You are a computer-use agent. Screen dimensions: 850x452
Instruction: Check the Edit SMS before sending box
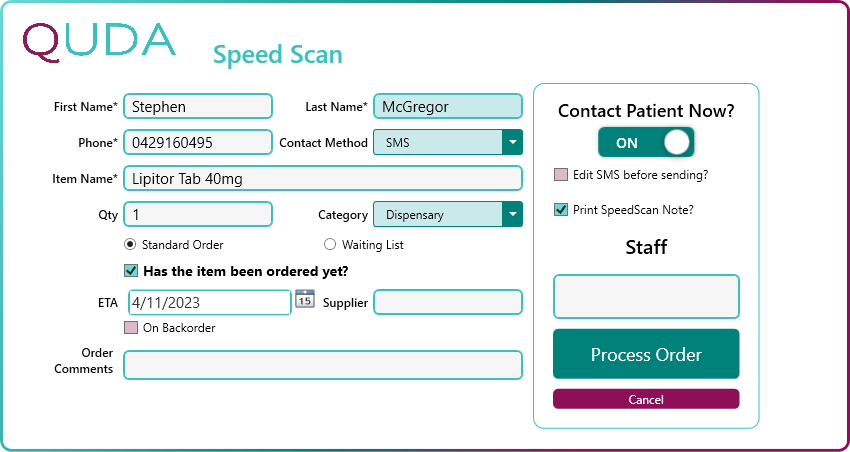(561, 175)
